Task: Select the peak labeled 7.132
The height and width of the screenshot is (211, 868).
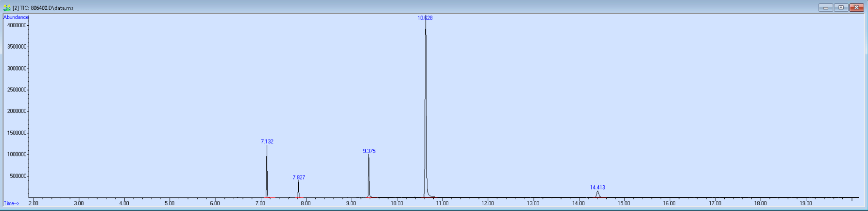Action: click(x=267, y=141)
